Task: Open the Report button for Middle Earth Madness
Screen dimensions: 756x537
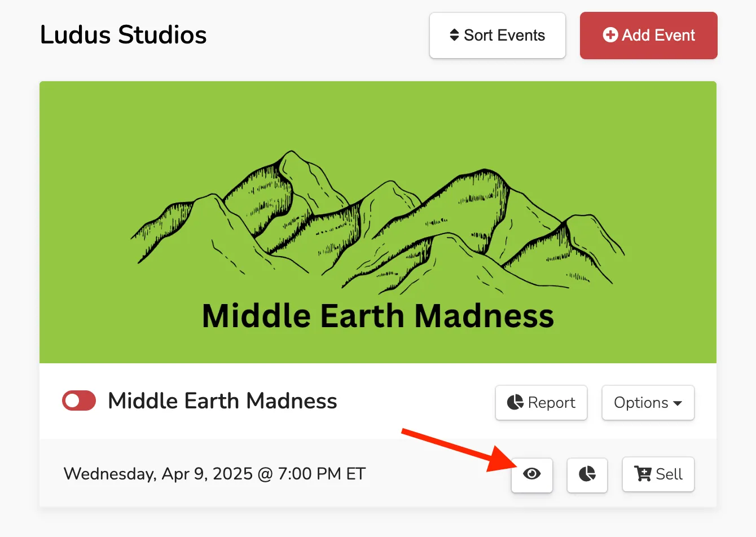Action: (541, 403)
